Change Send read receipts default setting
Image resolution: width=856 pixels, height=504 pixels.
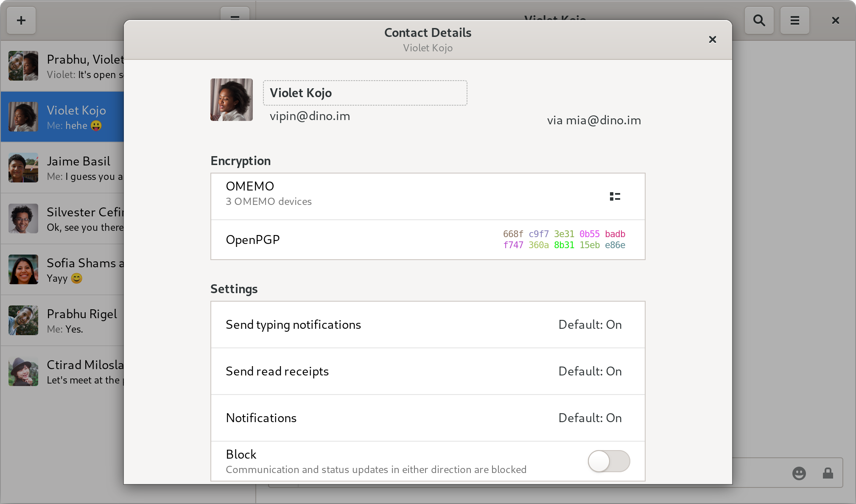(x=590, y=371)
